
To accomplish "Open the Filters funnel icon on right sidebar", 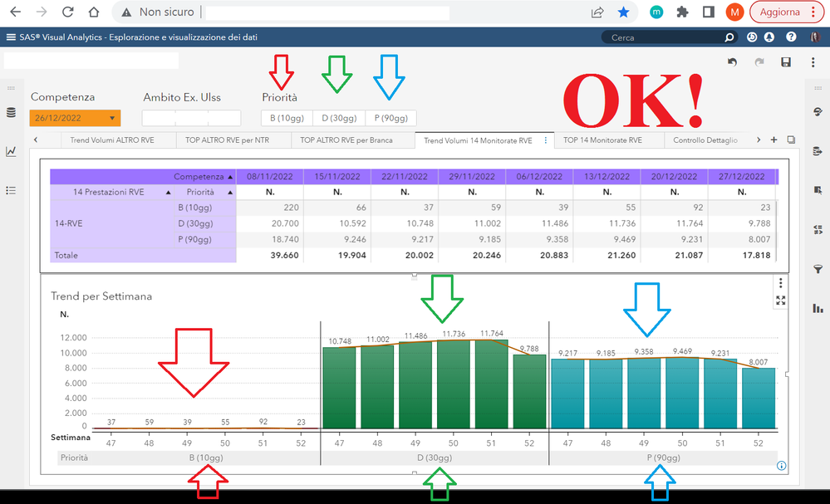I will (818, 269).
